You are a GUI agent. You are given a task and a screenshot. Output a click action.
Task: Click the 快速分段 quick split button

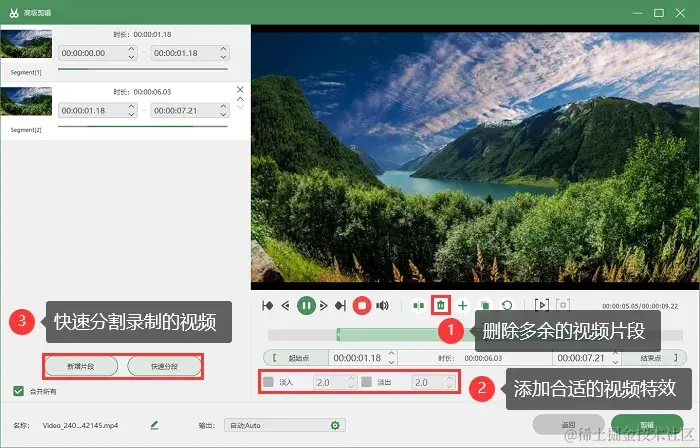[x=164, y=366]
